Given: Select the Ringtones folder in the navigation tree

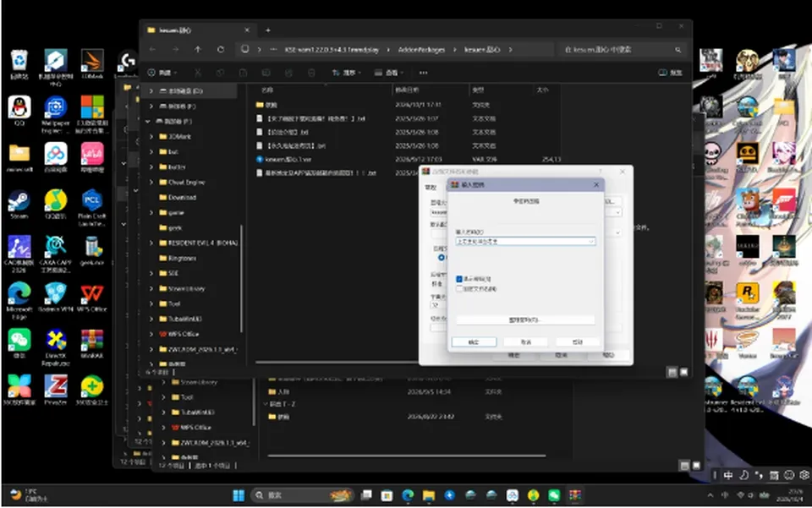Looking at the screenshot, I should [x=182, y=258].
